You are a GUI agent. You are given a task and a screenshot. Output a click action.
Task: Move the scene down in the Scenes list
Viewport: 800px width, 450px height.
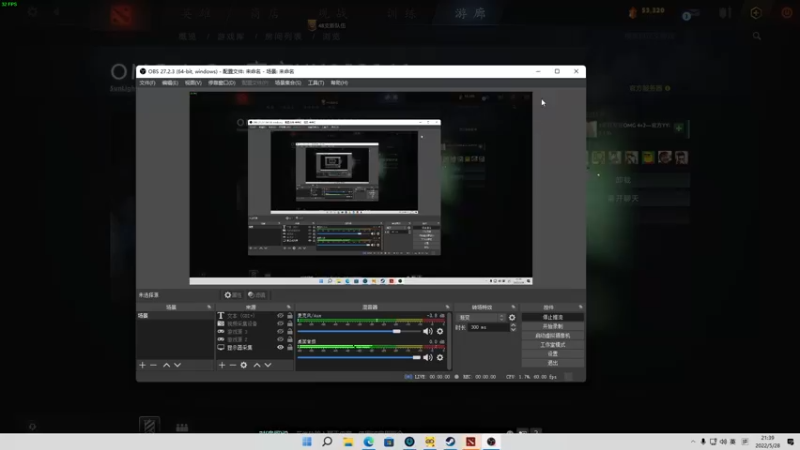[178, 365]
